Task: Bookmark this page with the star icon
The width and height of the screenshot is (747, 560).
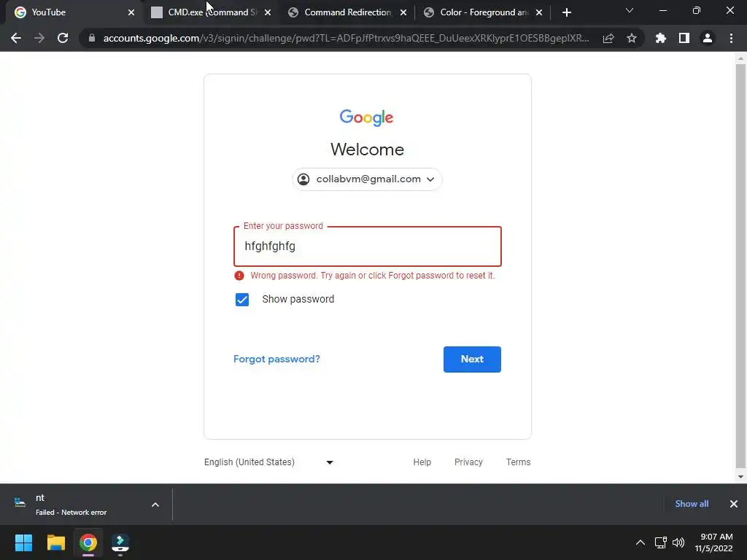Action: pyautogui.click(x=632, y=38)
